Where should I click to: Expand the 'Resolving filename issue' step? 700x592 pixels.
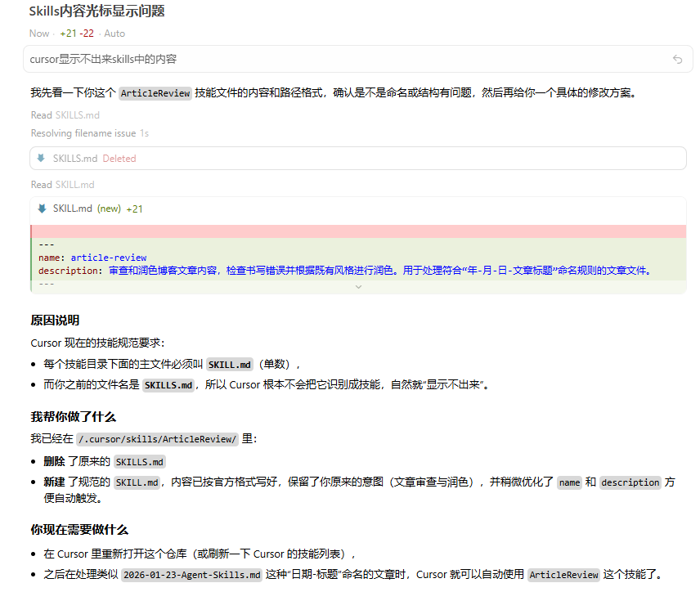[x=83, y=132]
